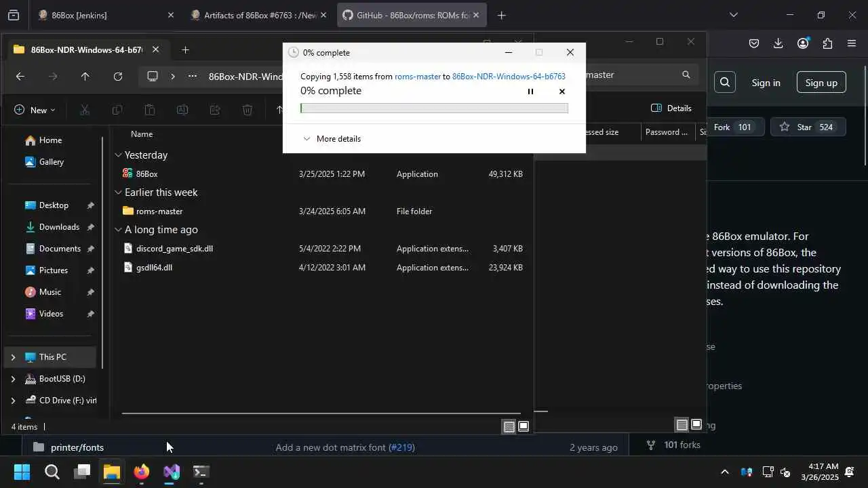Fork the repository
Image resolution: width=868 pixels, height=488 pixels.
click(x=733, y=127)
